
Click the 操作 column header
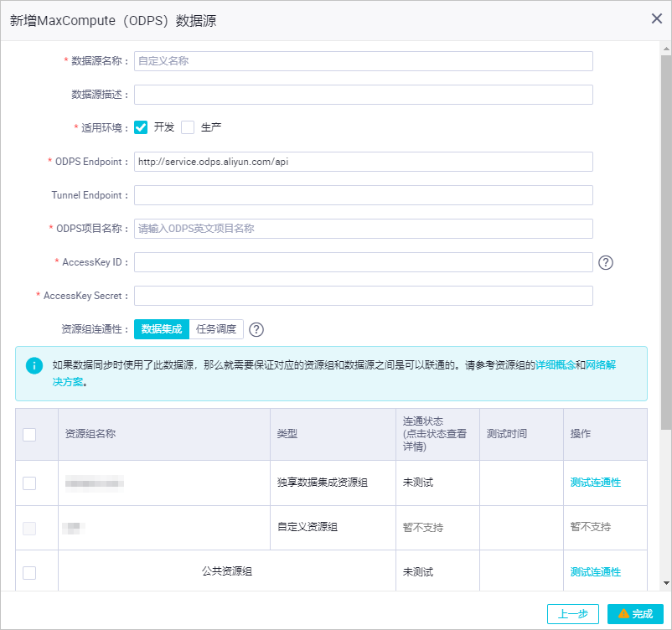pos(605,434)
